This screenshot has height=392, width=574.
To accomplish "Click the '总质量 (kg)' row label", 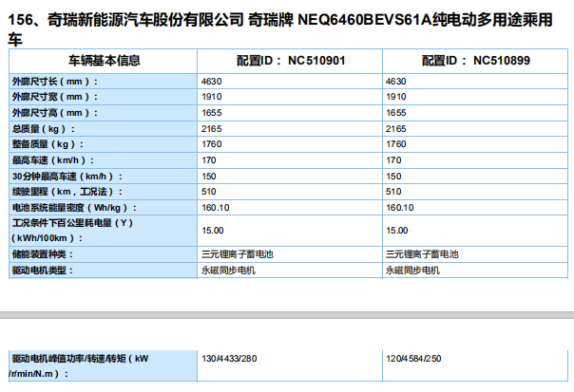I will [x=43, y=129].
